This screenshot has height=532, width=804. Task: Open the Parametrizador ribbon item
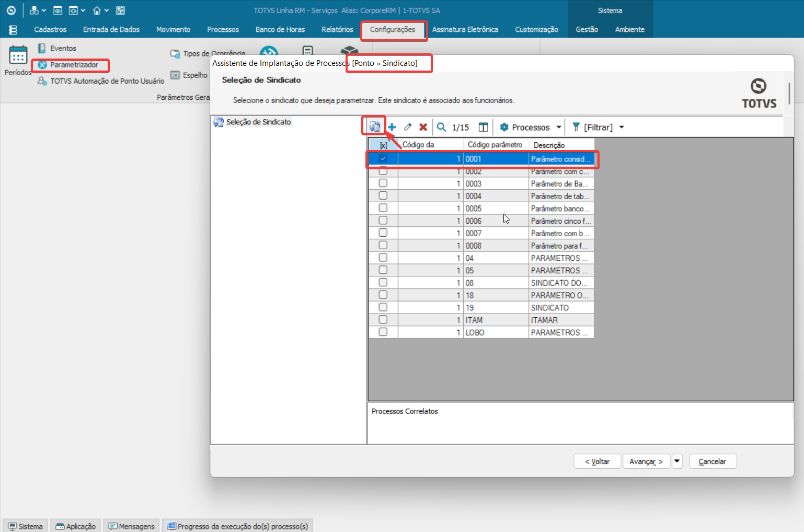pos(68,65)
